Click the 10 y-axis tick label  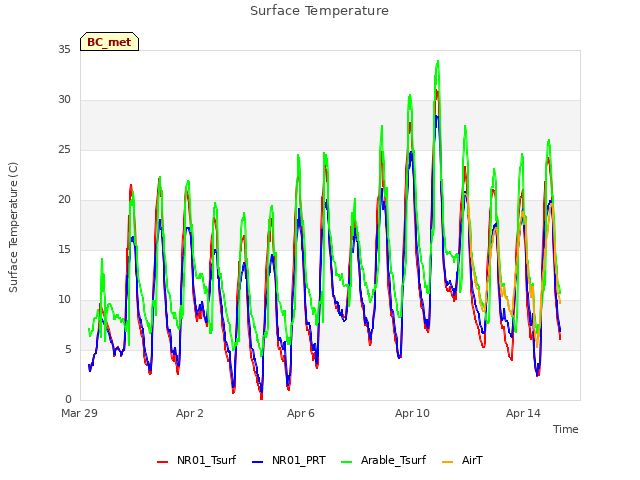64,300
